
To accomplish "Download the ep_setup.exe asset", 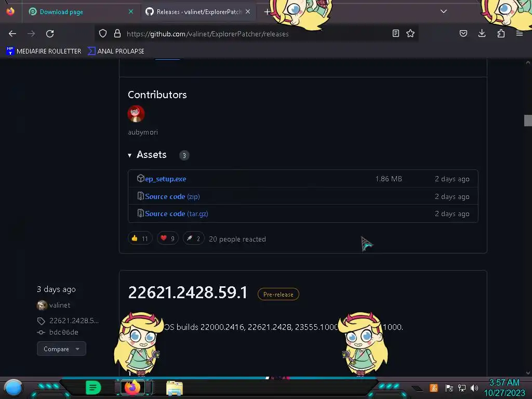I will (166, 179).
